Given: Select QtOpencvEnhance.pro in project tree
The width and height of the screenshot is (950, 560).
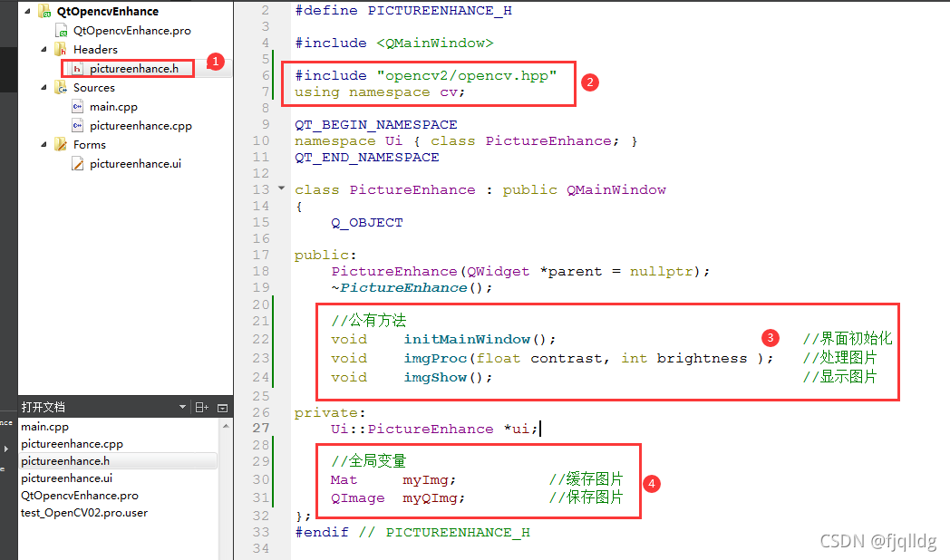Looking at the screenshot, I should click(132, 30).
